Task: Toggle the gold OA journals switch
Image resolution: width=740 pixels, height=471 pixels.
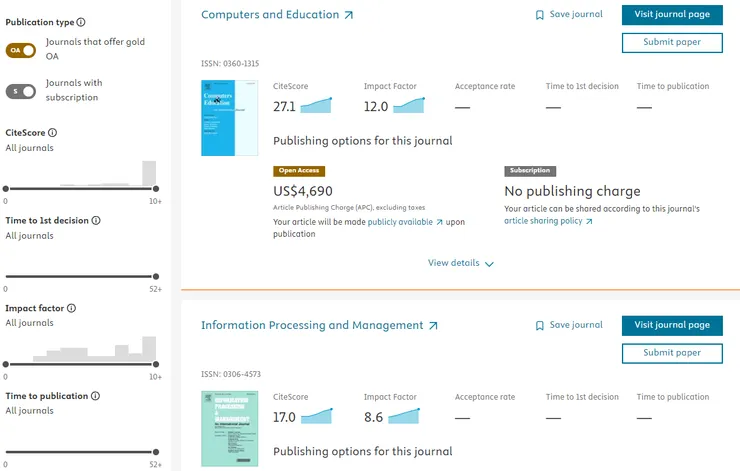Action: pyautogui.click(x=21, y=50)
